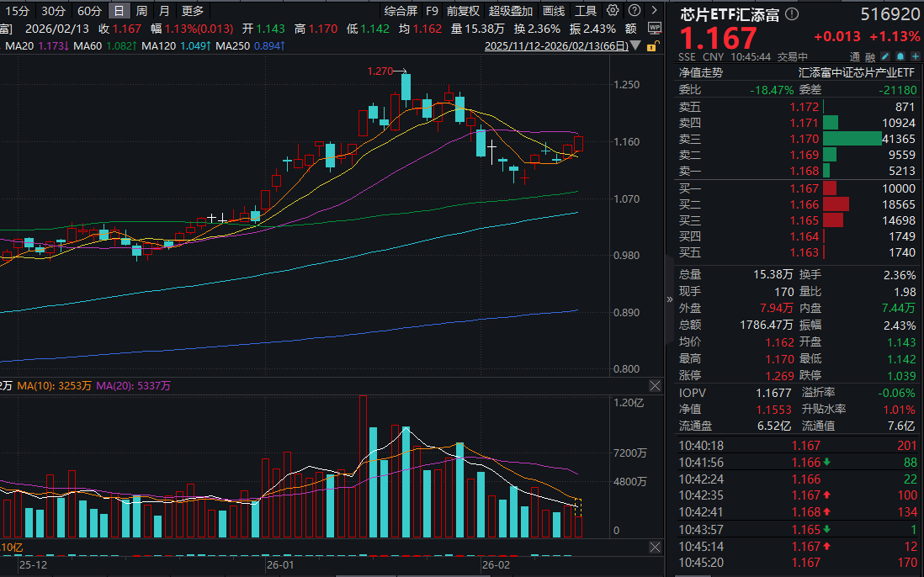The height and width of the screenshot is (577, 924).
Task: Toggle the date range lock icon
Action: [x=652, y=46]
